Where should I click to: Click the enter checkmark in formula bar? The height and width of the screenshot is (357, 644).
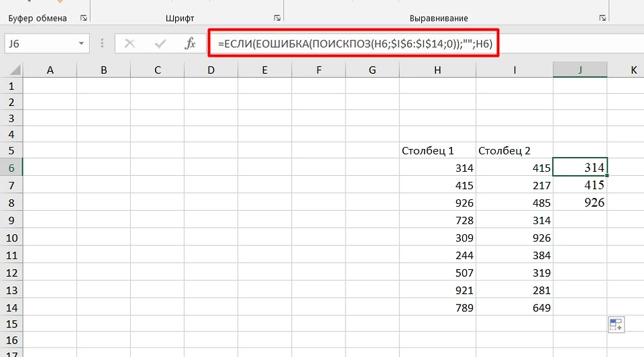click(160, 44)
